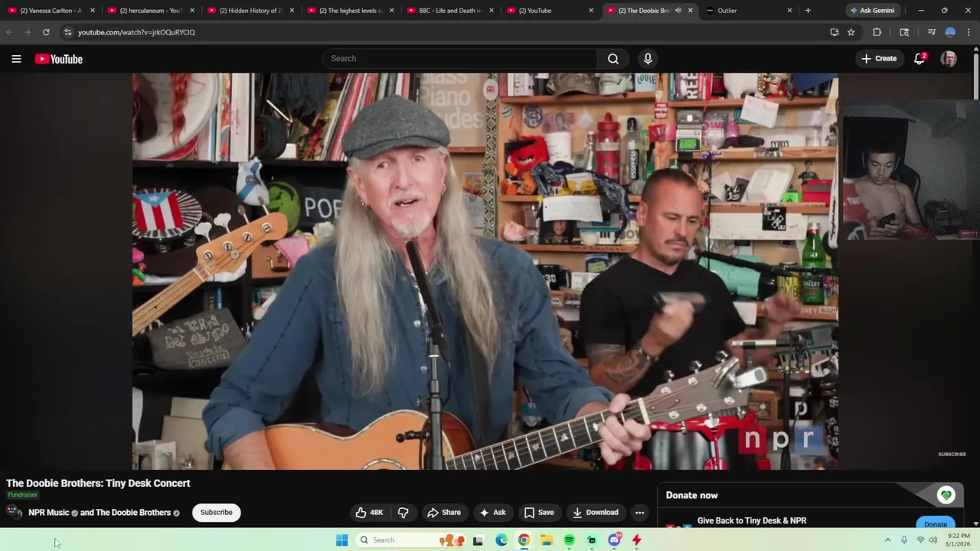Open more actions three-dot menu under video
This screenshot has width=980, height=551.
point(639,513)
